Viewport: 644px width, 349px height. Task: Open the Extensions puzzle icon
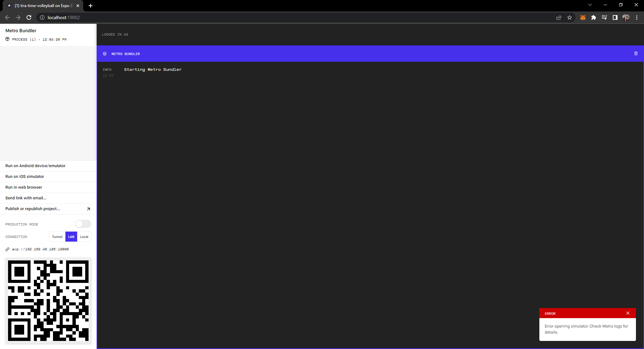point(594,17)
